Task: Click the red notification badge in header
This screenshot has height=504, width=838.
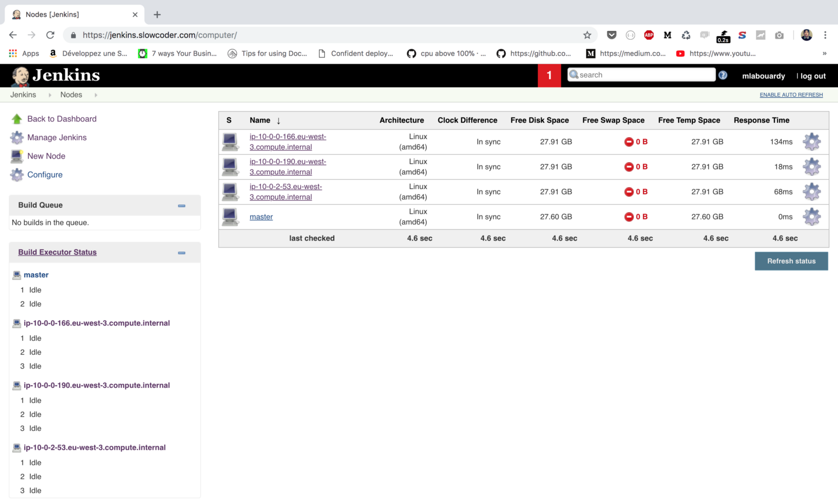Action: tap(549, 75)
